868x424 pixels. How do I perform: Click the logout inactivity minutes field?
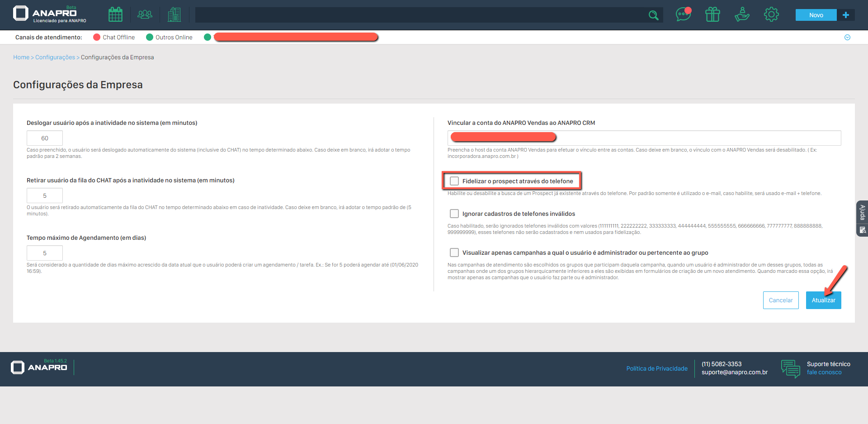pyautogui.click(x=45, y=138)
